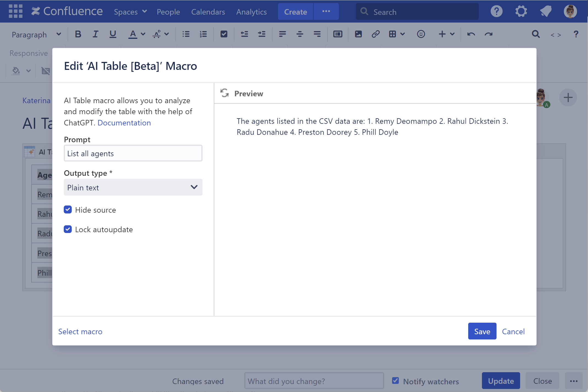Open the People menu item

point(168,12)
